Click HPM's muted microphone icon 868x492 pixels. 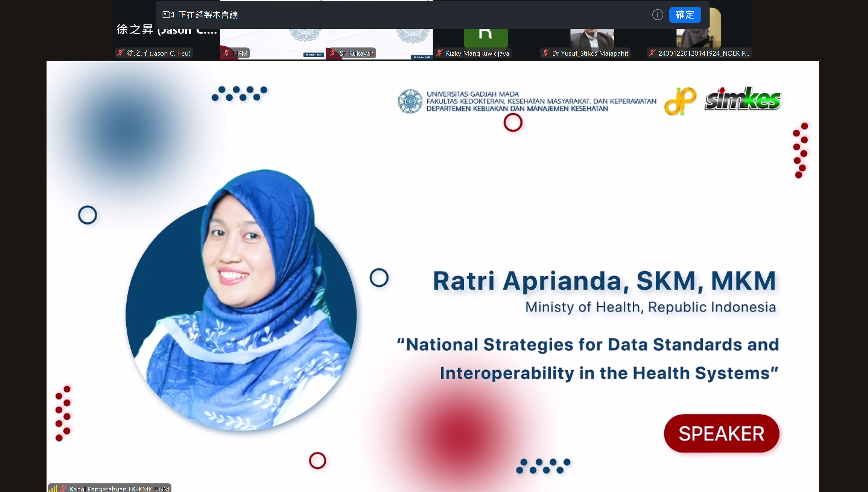[x=227, y=53]
